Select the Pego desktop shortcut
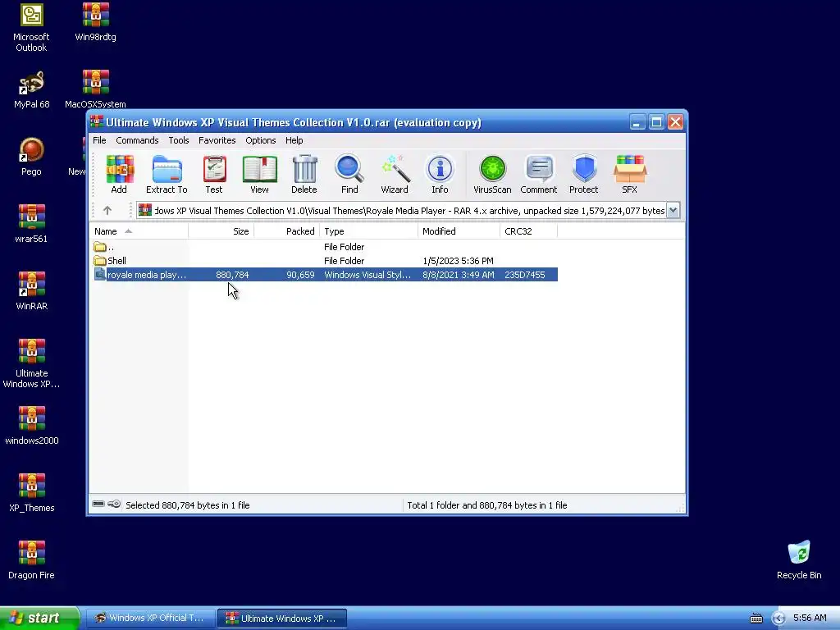Image resolution: width=840 pixels, height=630 pixels. 32,157
